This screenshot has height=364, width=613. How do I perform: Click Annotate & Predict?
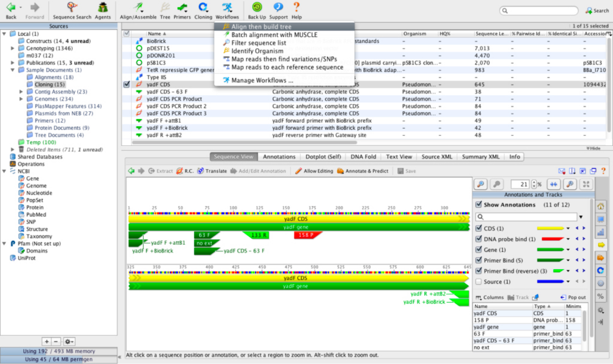click(363, 171)
